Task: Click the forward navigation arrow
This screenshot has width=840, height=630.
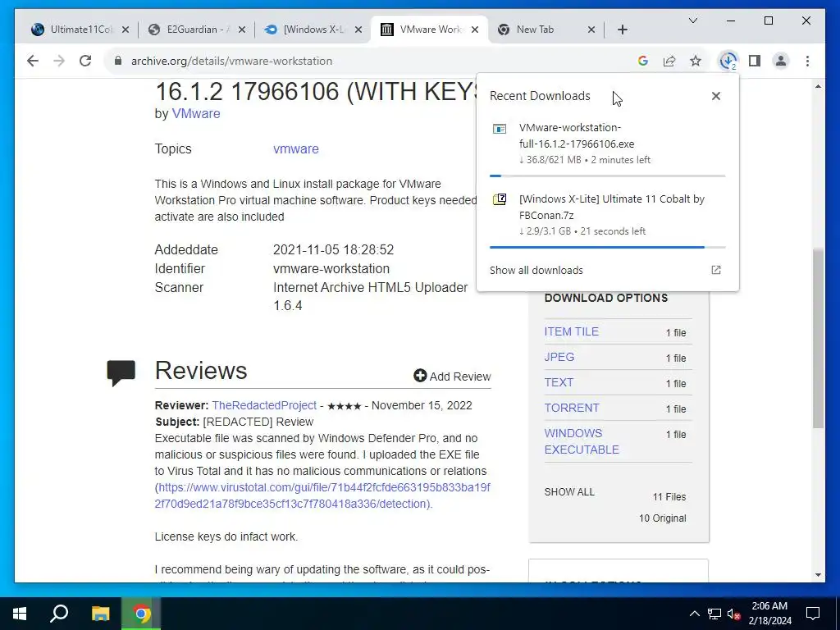Action: 59,61
